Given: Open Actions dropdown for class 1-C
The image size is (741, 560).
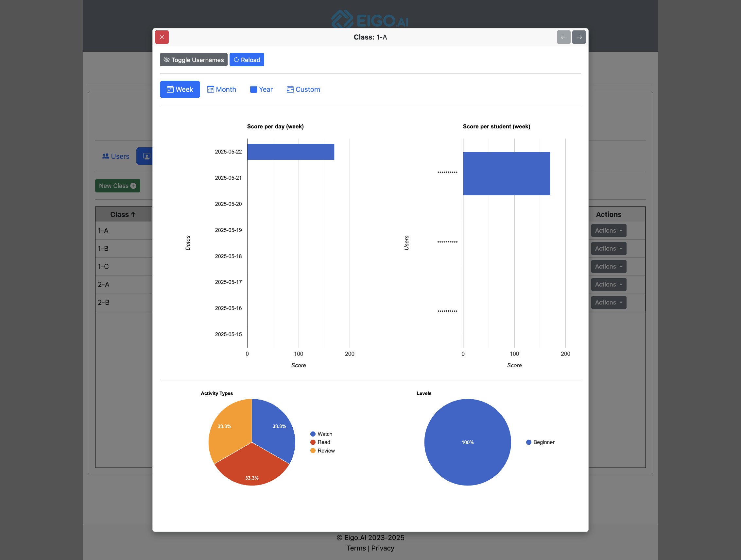Looking at the screenshot, I should [x=608, y=267].
